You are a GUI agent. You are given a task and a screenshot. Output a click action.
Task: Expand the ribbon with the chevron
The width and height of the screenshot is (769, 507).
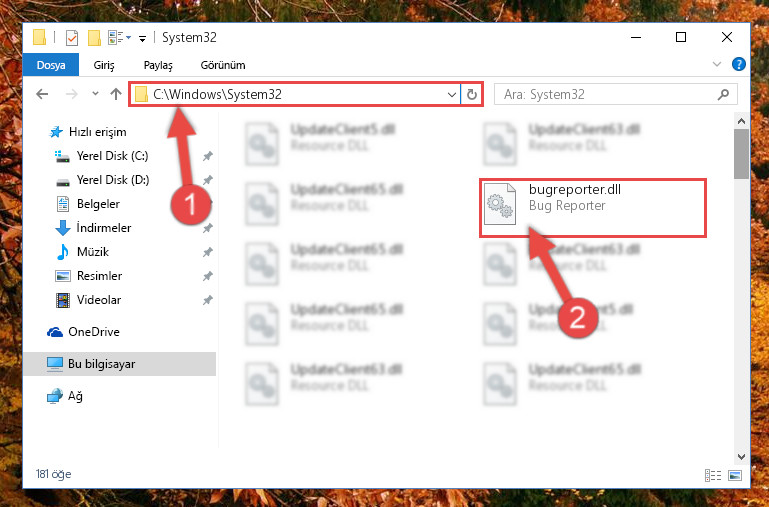[x=717, y=64]
